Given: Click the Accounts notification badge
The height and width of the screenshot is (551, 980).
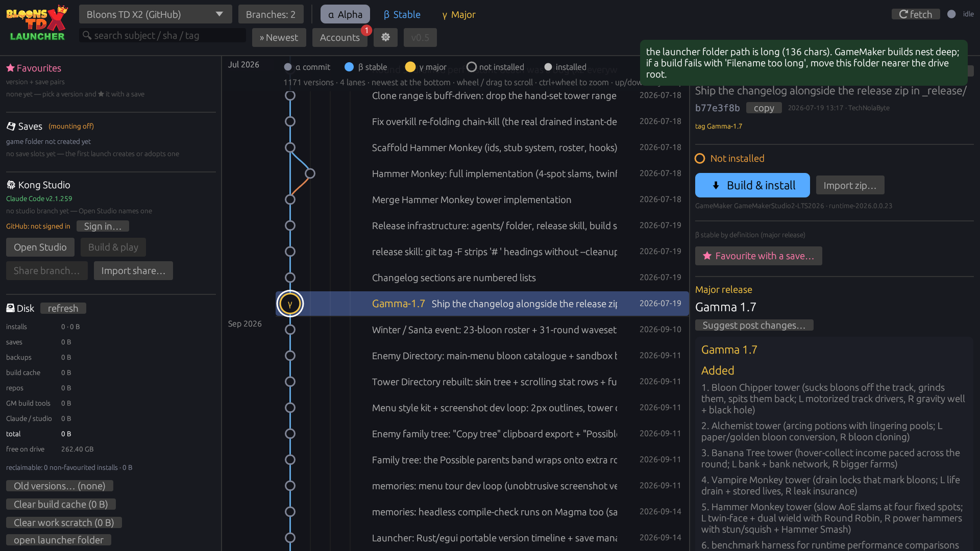Looking at the screenshot, I should pos(366,30).
